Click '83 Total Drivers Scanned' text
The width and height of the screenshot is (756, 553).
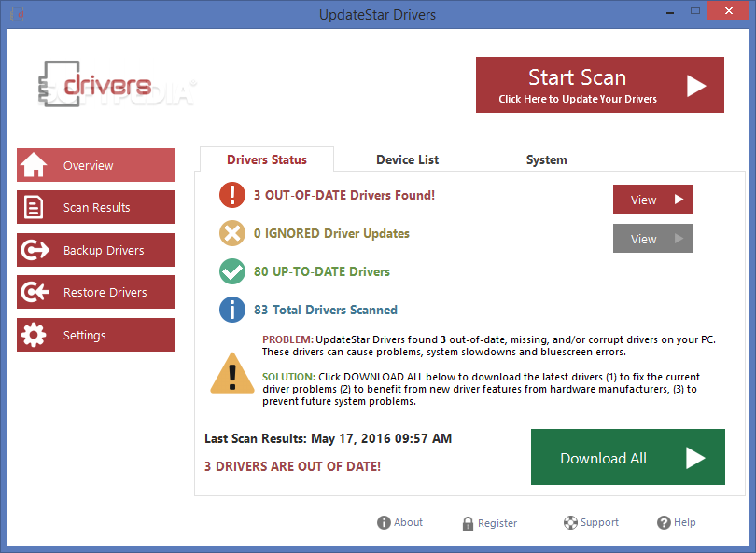pyautogui.click(x=326, y=310)
